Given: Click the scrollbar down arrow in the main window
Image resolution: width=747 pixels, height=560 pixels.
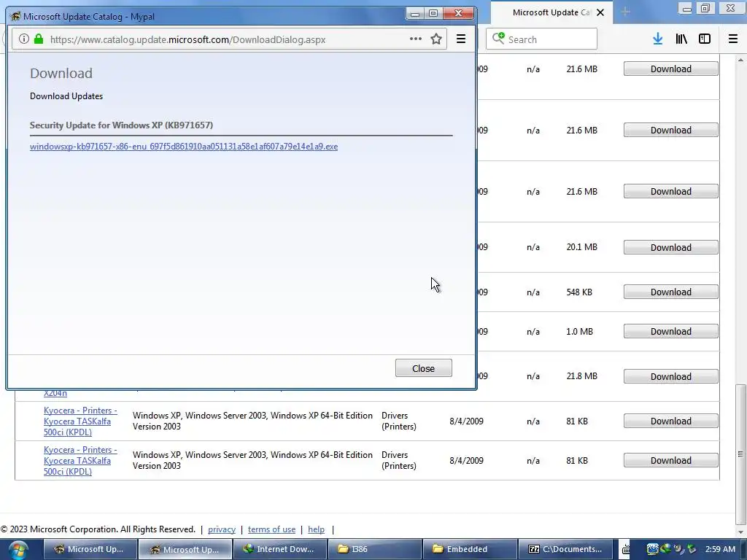Looking at the screenshot, I should (740, 532).
